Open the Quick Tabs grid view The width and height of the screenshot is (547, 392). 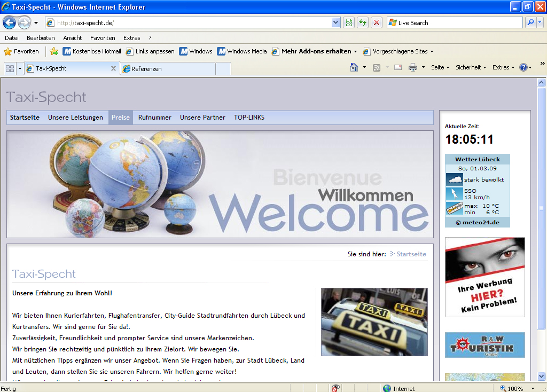[10, 68]
